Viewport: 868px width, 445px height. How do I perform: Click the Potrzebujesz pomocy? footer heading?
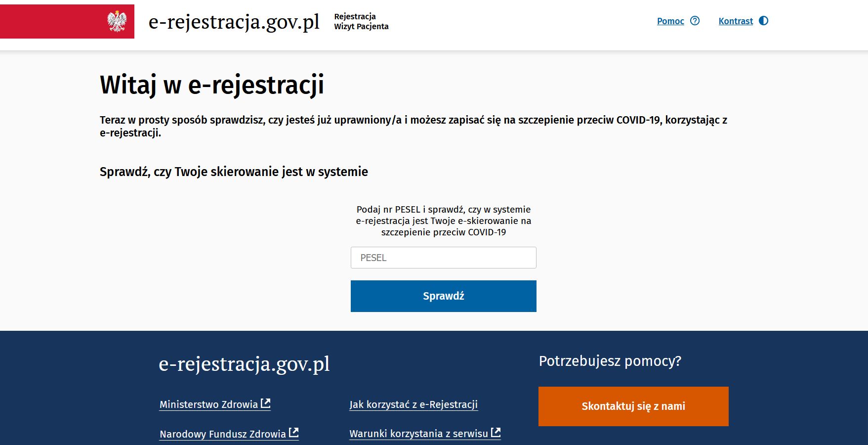point(610,361)
